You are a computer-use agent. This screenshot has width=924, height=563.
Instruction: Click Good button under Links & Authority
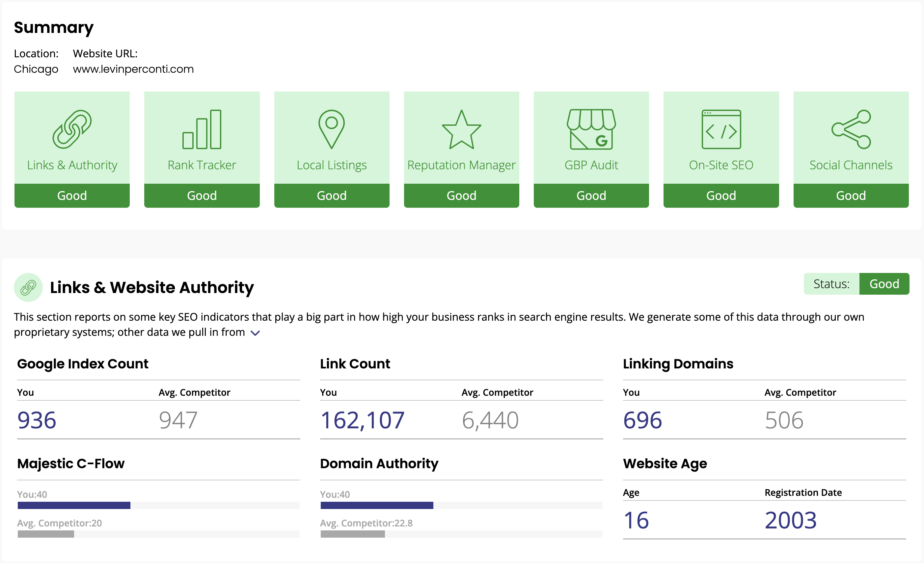click(72, 195)
